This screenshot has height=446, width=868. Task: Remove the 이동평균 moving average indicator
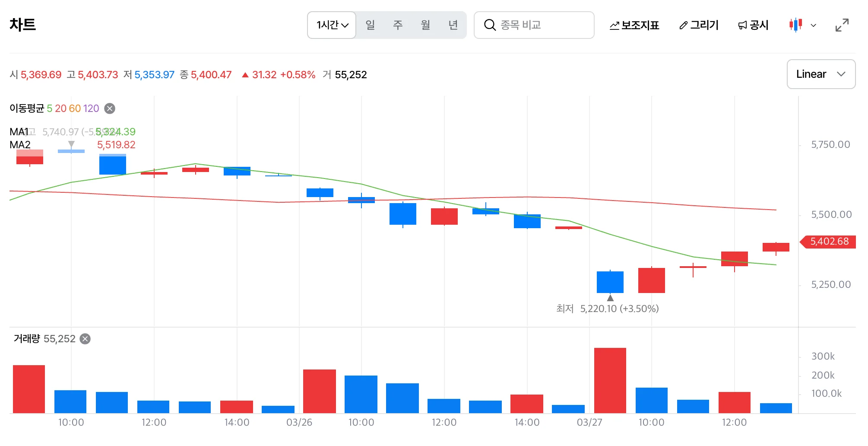[110, 108]
